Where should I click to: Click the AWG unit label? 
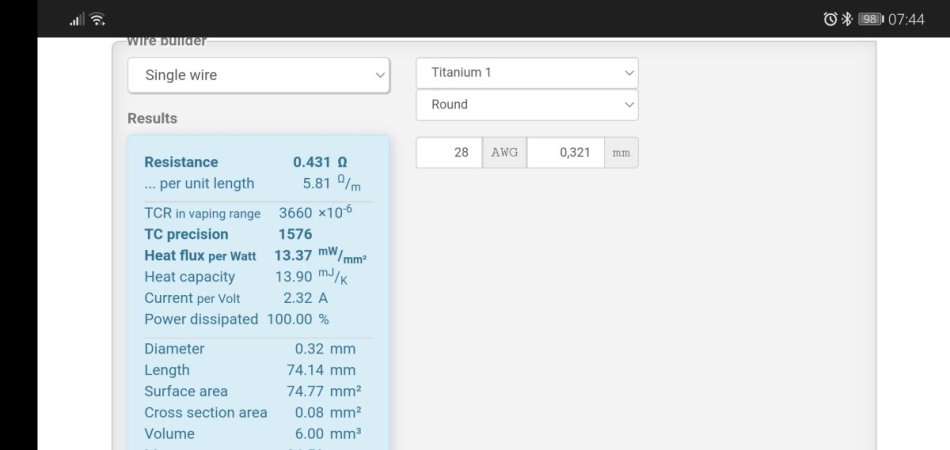pos(505,153)
